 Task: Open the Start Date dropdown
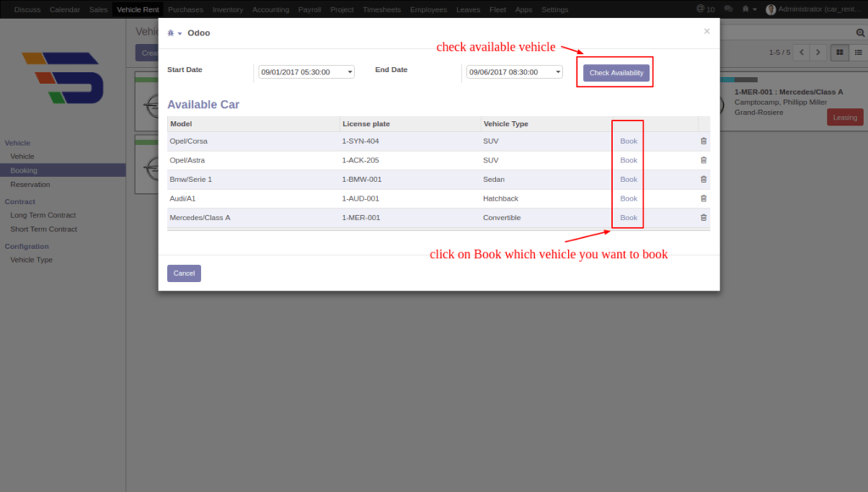tap(349, 71)
